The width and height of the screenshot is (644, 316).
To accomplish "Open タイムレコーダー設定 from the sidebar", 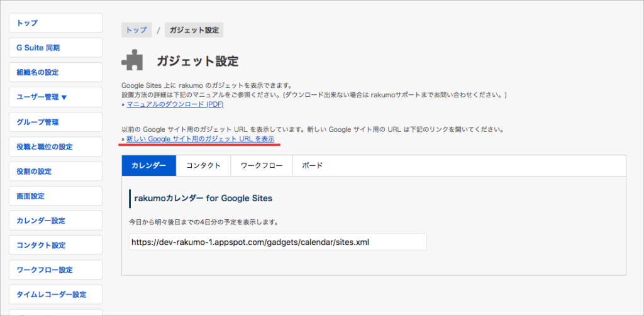I will [x=55, y=295].
